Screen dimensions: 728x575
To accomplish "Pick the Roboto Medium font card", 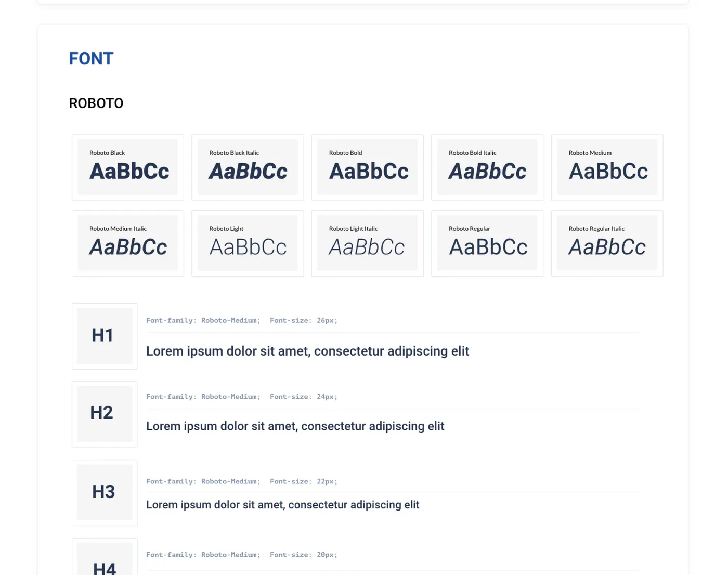I will tap(607, 167).
